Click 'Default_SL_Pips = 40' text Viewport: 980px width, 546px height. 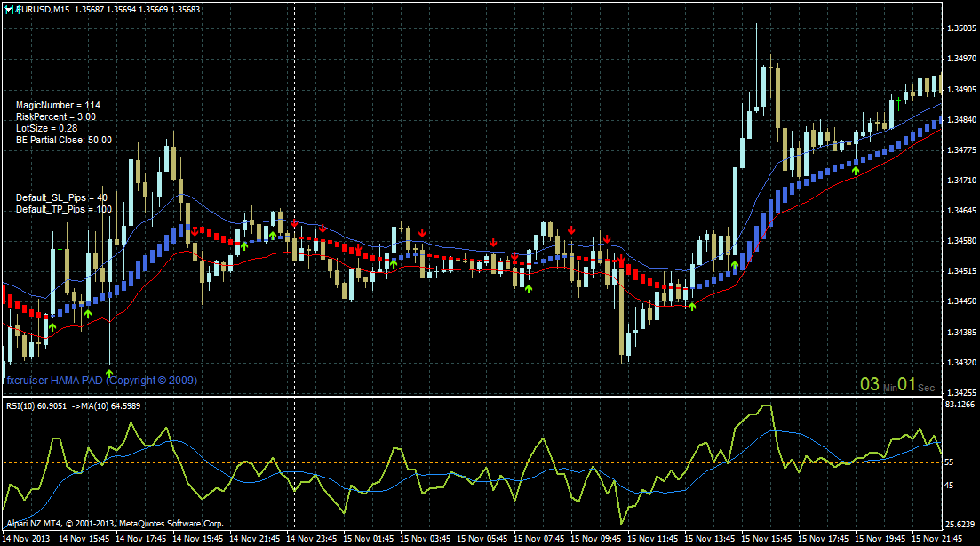(62, 197)
